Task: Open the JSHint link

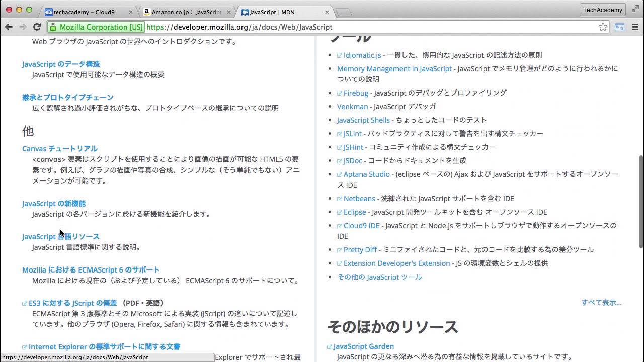Action: (353, 147)
